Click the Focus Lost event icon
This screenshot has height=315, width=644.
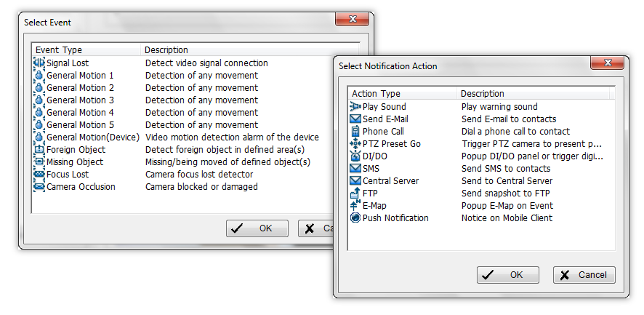pyautogui.click(x=39, y=175)
